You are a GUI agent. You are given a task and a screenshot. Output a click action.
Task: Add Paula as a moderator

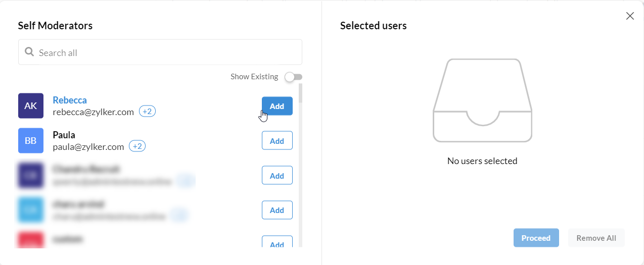pos(277,141)
